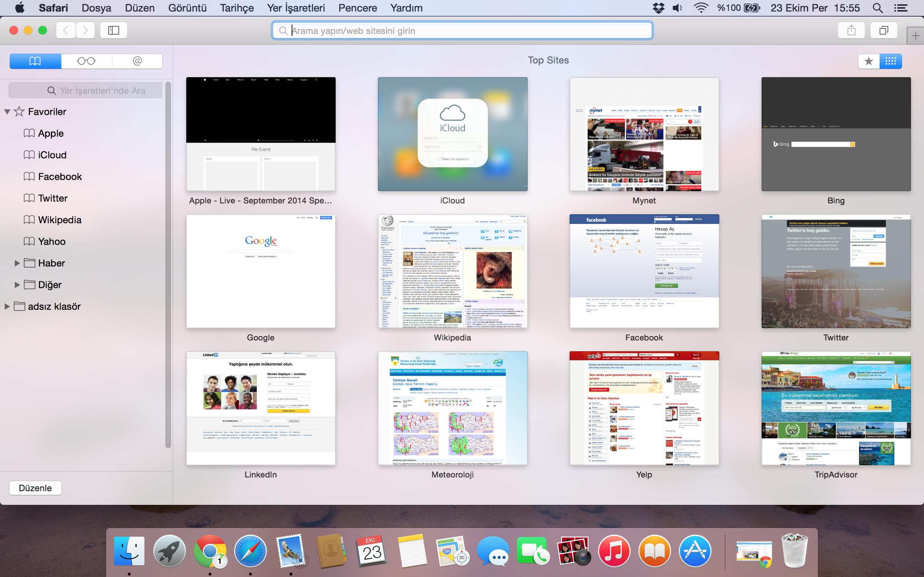Open Launchpad from the Dock
924x577 pixels.
click(x=169, y=551)
